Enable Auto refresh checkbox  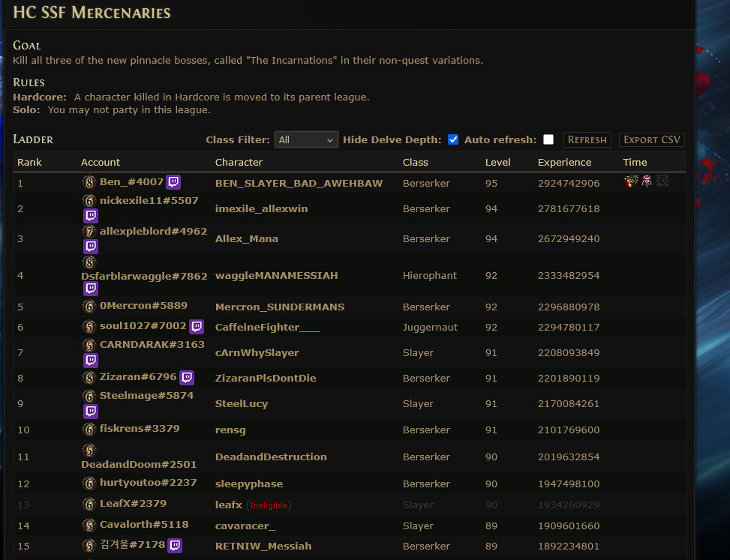pos(548,139)
